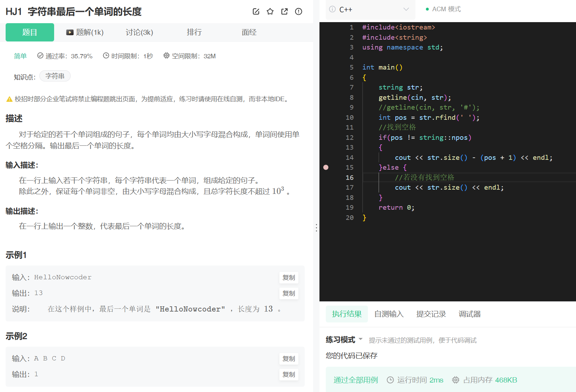Open the 提交记录 tab
This screenshot has width=576, height=392.
pos(431,314)
